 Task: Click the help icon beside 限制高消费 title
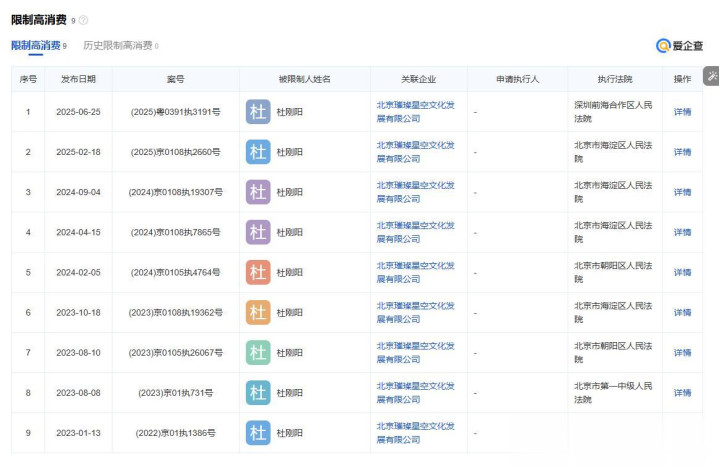(x=83, y=20)
